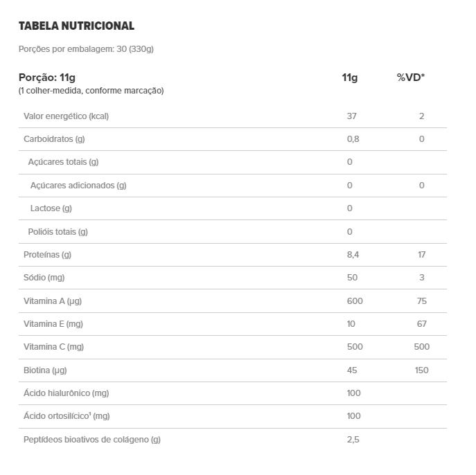476x475 pixels.
Task: Click the 11g column header
Action: (x=350, y=78)
